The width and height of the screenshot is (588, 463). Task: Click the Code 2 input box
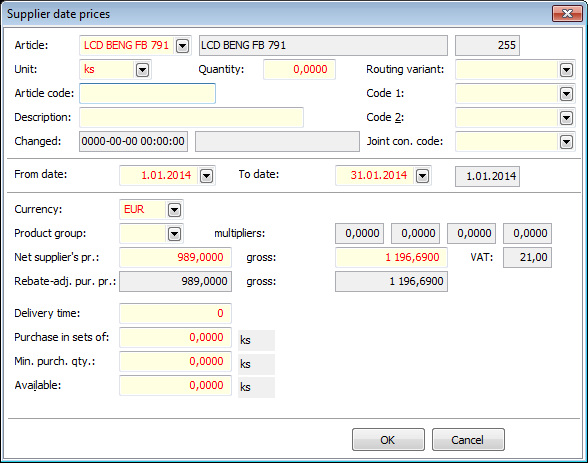(x=507, y=117)
